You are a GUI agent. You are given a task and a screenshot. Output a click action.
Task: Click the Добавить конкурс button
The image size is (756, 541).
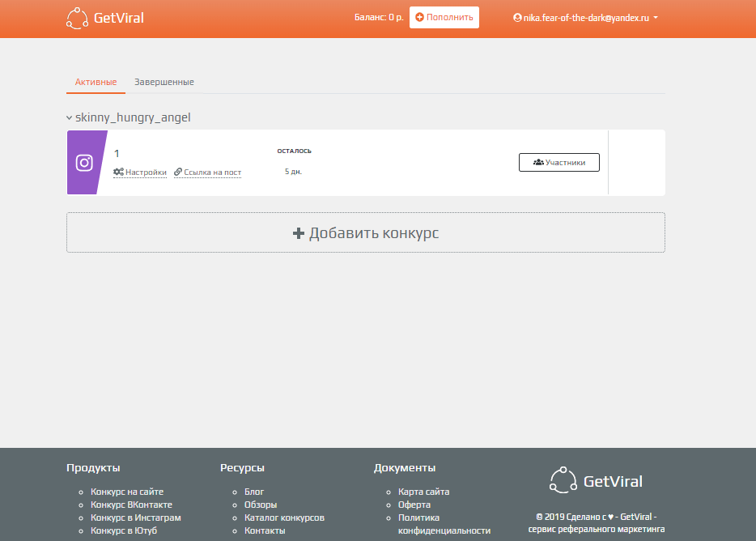(x=365, y=233)
